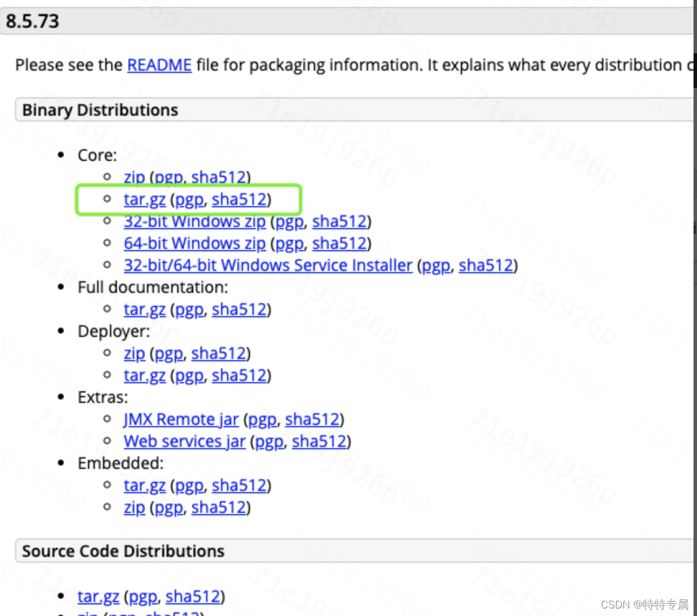
Task: Open pgp signature for source tar.gz
Action: click(142, 596)
